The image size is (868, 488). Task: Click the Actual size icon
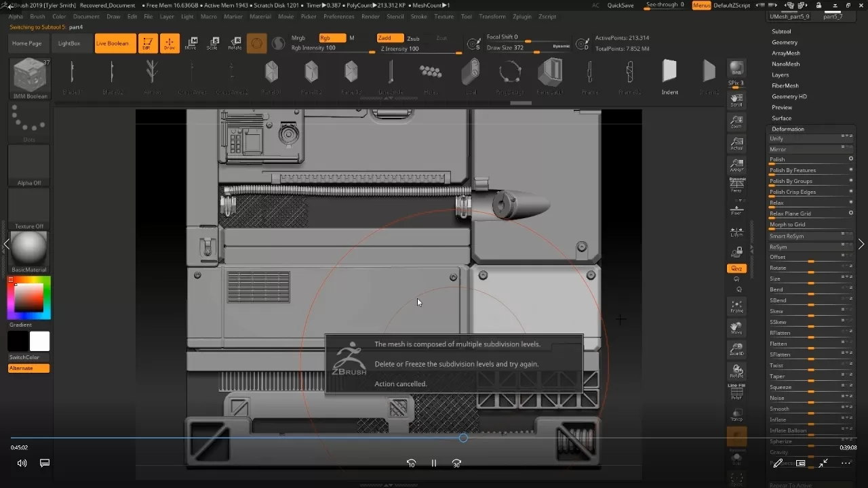[x=736, y=144]
